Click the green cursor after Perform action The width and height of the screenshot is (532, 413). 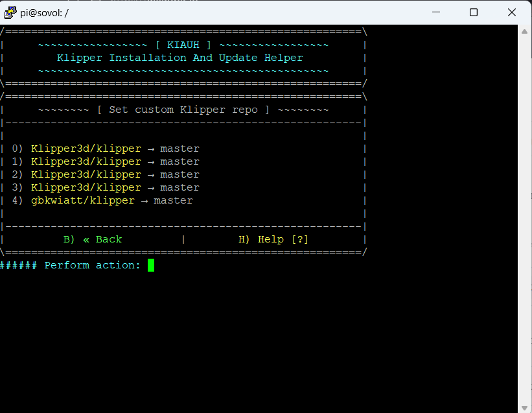point(151,265)
